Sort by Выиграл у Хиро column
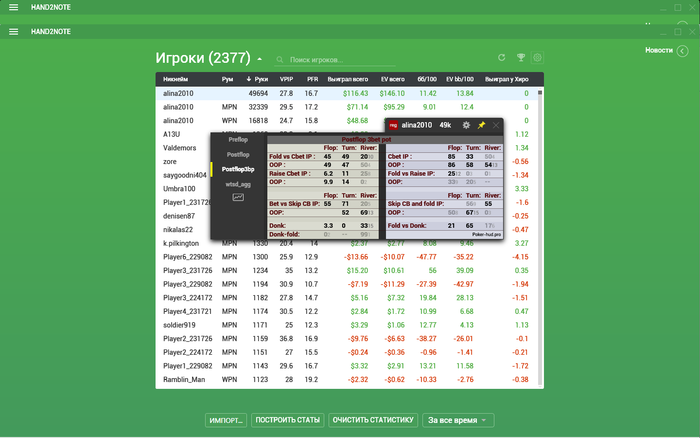Viewport: 700px width, 438px height. click(x=507, y=79)
